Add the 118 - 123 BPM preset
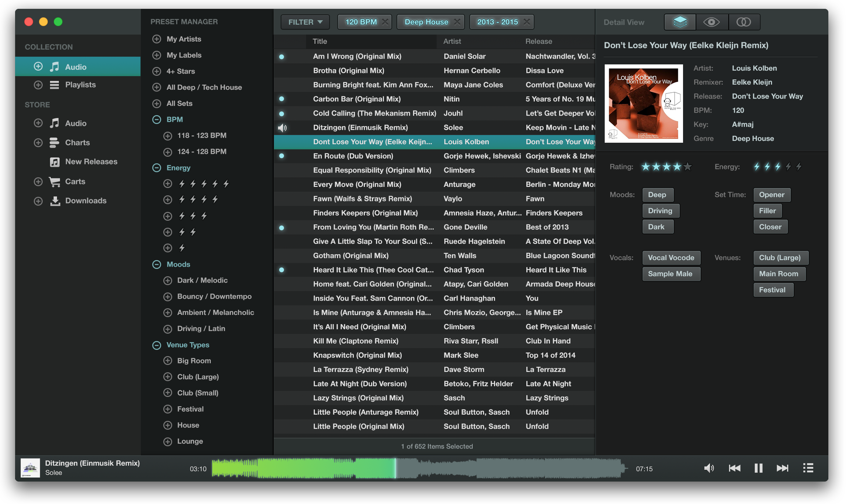This screenshot has height=504, width=846. point(168,136)
